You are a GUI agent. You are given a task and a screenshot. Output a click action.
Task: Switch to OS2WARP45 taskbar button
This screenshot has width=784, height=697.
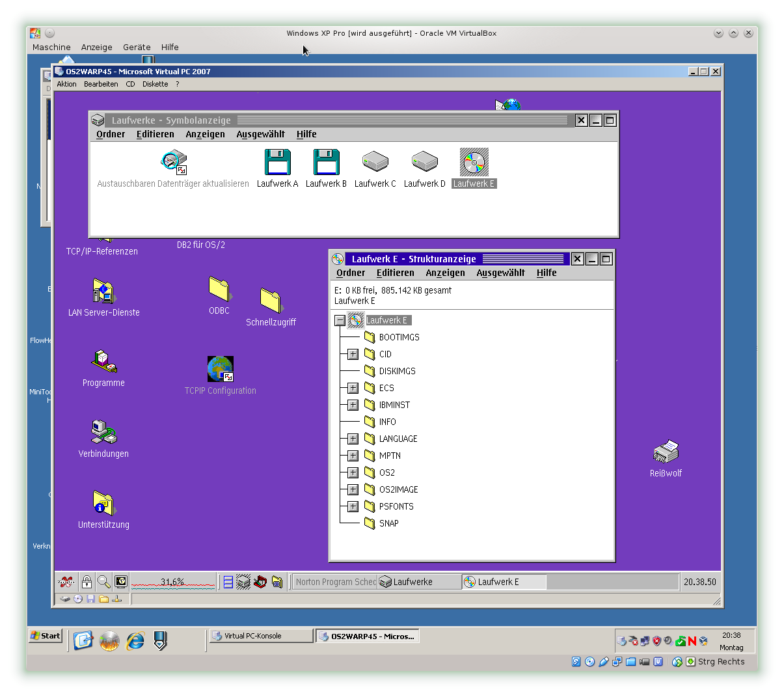(x=367, y=636)
